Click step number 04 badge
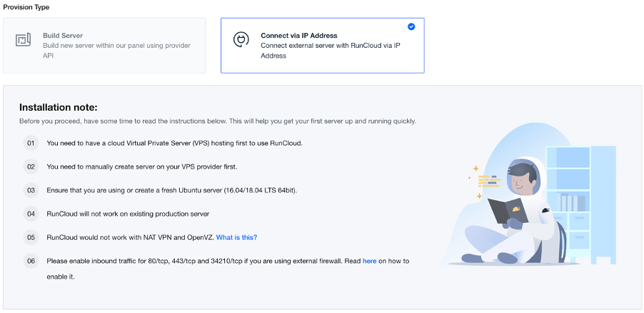The width and height of the screenshot is (644, 313). (x=31, y=214)
